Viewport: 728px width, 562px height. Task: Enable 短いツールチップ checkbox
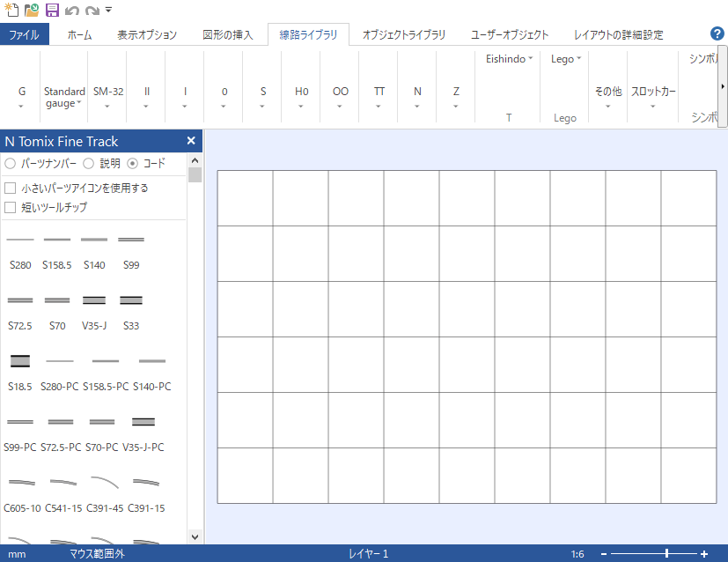tap(11, 207)
